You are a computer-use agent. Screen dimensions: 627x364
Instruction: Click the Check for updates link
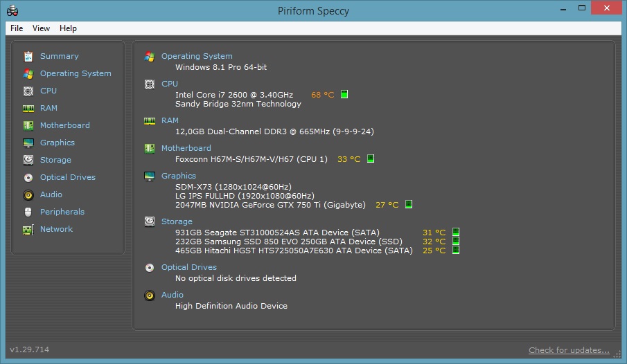569,350
